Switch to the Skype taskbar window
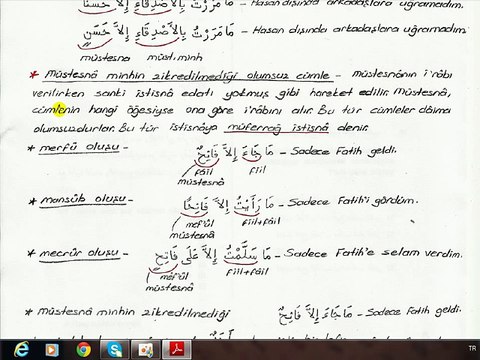Image resolution: width=480 pixels, height=360 pixels. tap(115, 350)
